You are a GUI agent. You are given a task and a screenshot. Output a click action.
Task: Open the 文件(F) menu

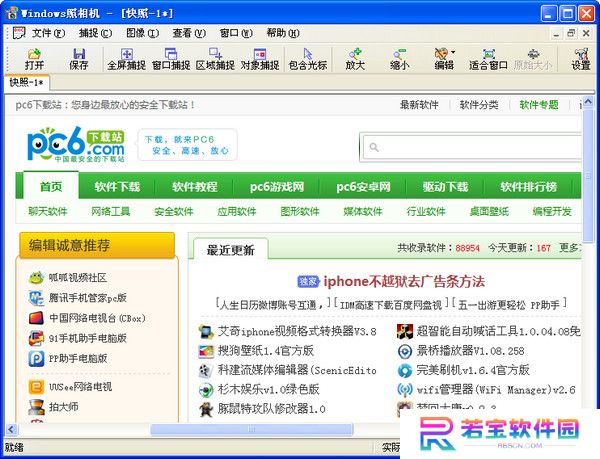48,33
